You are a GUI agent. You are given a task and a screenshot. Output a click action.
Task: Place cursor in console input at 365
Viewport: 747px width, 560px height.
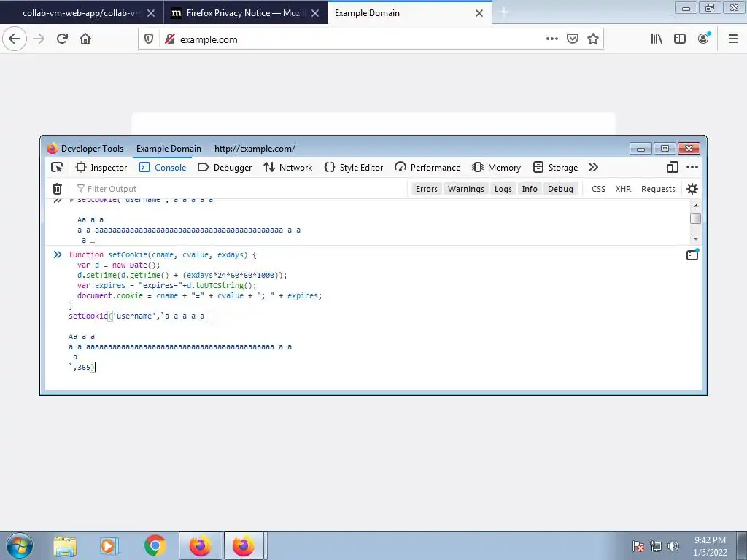click(x=84, y=367)
